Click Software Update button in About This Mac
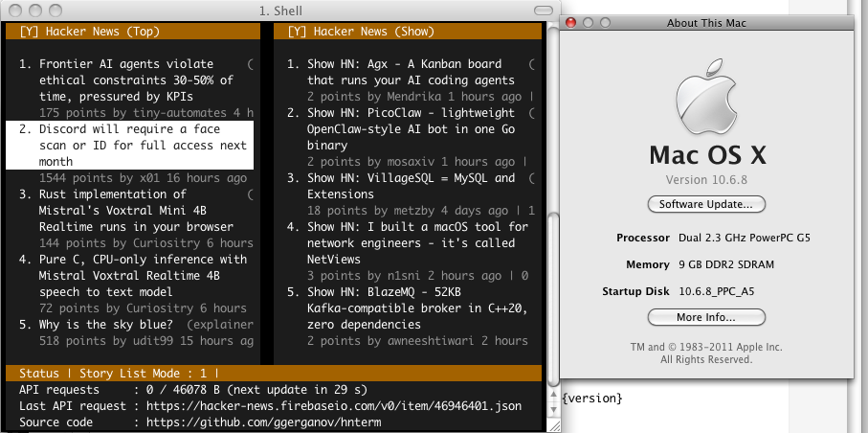 click(706, 204)
